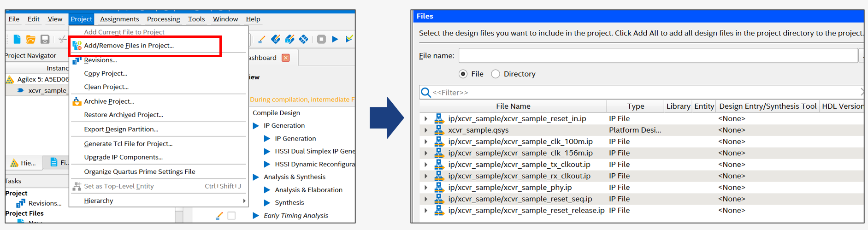Select the File radio button

463,74
